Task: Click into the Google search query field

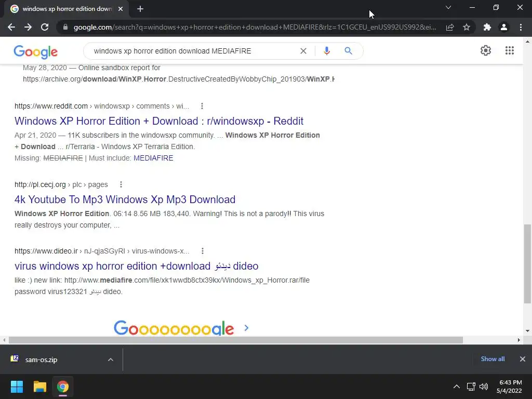Action: point(193,51)
